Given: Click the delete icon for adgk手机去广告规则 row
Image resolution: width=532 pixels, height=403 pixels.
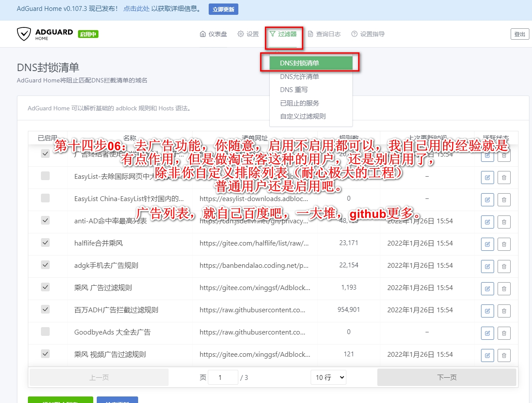Looking at the screenshot, I should (x=504, y=266).
